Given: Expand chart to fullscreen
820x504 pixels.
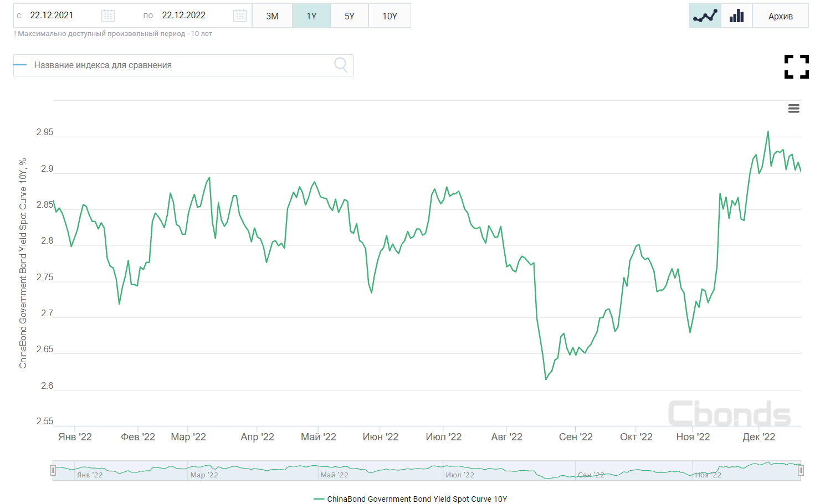Looking at the screenshot, I should tap(797, 66).
